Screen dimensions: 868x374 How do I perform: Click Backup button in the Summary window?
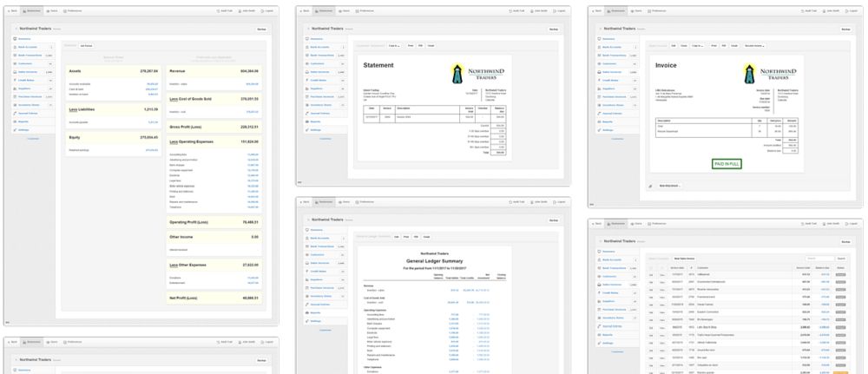(x=260, y=29)
